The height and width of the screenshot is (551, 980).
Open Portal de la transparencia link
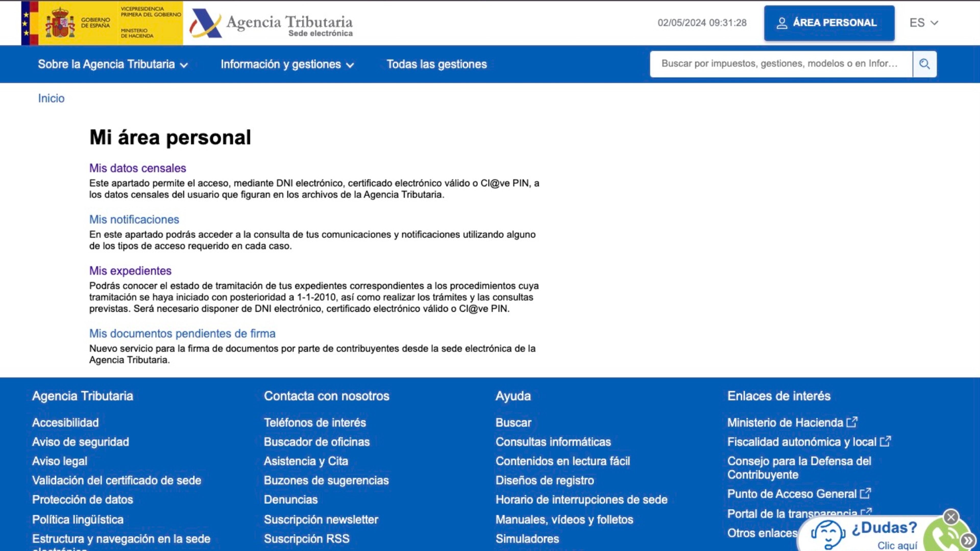click(799, 514)
